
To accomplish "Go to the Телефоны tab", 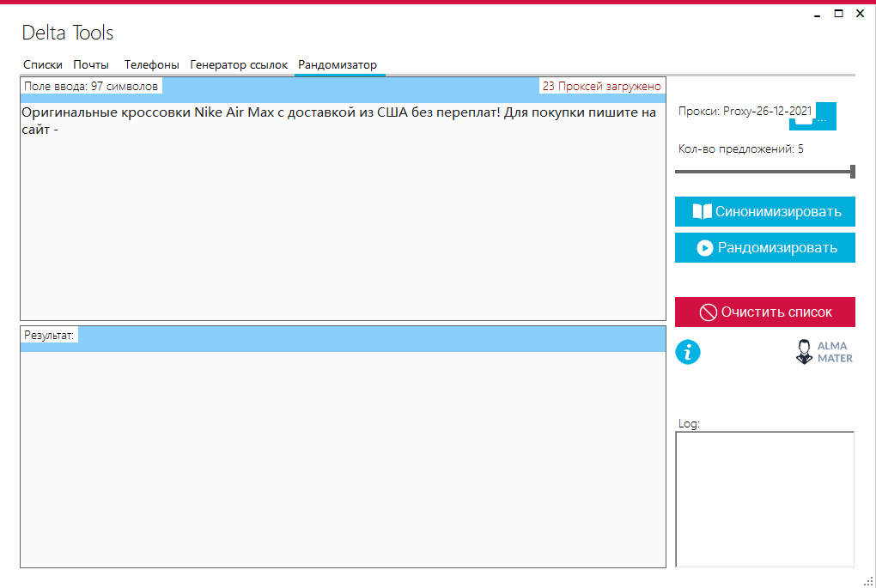I will pyautogui.click(x=151, y=64).
